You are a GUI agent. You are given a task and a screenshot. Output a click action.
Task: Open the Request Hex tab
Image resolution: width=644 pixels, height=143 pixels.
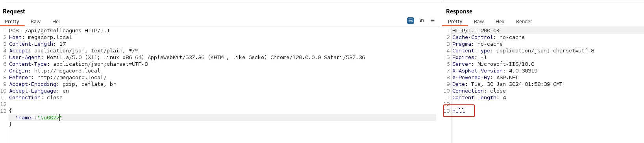click(x=56, y=22)
